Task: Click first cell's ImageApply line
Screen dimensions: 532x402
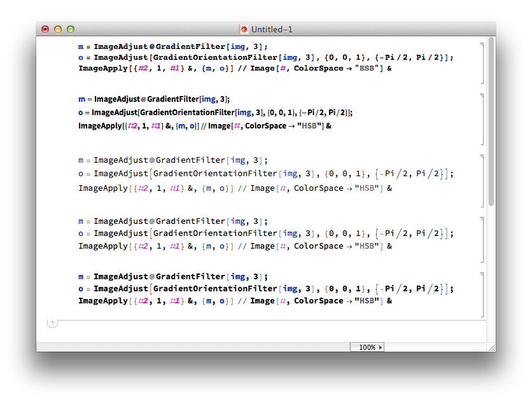Action: 235,68
